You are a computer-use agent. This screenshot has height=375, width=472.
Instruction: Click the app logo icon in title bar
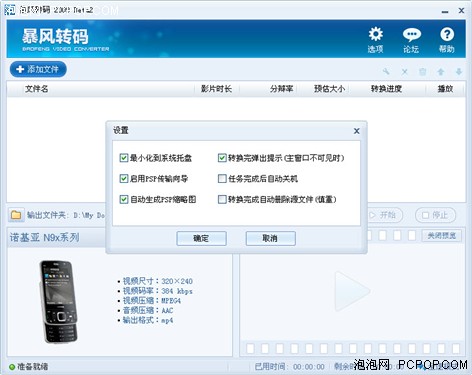(10, 10)
